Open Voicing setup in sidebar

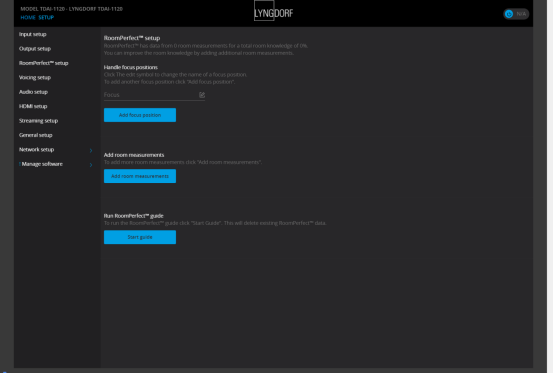pos(35,78)
